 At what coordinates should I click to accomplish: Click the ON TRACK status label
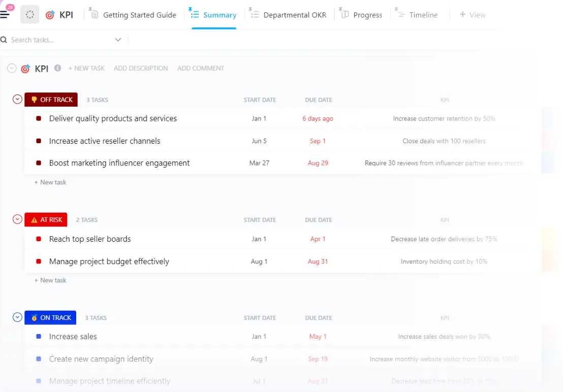click(x=50, y=318)
